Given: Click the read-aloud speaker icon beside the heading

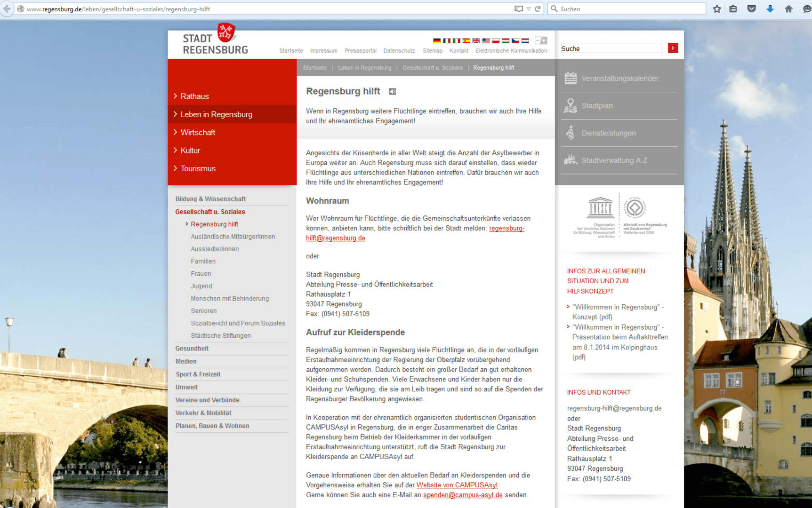Looking at the screenshot, I should pos(392,92).
